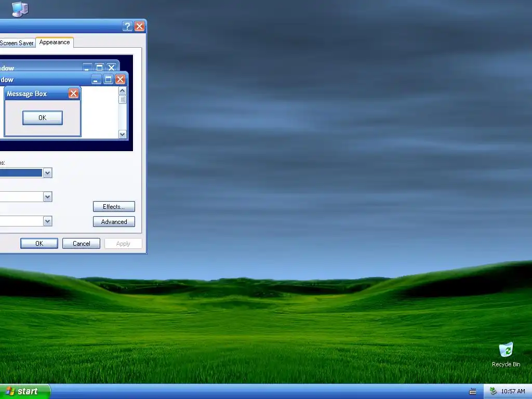Image resolution: width=532 pixels, height=399 pixels.
Task: Click the Safely Remove Hardware tray icon
Action: [x=493, y=391]
